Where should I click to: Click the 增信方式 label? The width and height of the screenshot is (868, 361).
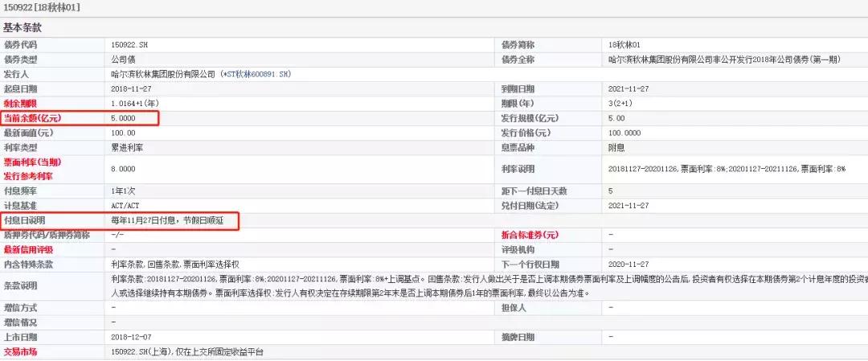pos(20,307)
